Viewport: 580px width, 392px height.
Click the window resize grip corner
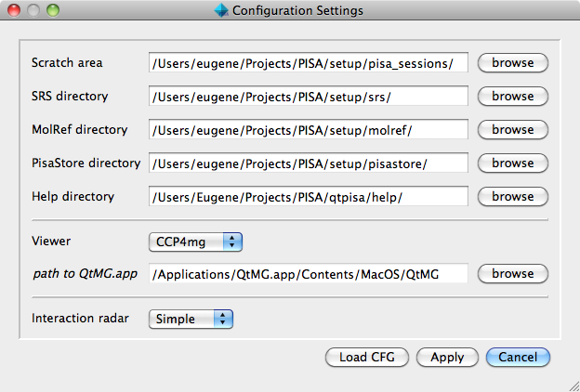tap(572, 384)
